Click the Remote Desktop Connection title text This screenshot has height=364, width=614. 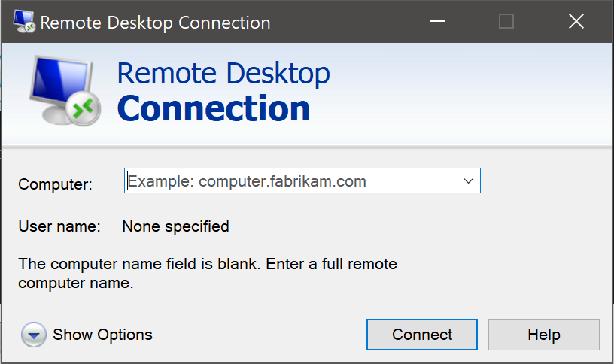coord(155,23)
